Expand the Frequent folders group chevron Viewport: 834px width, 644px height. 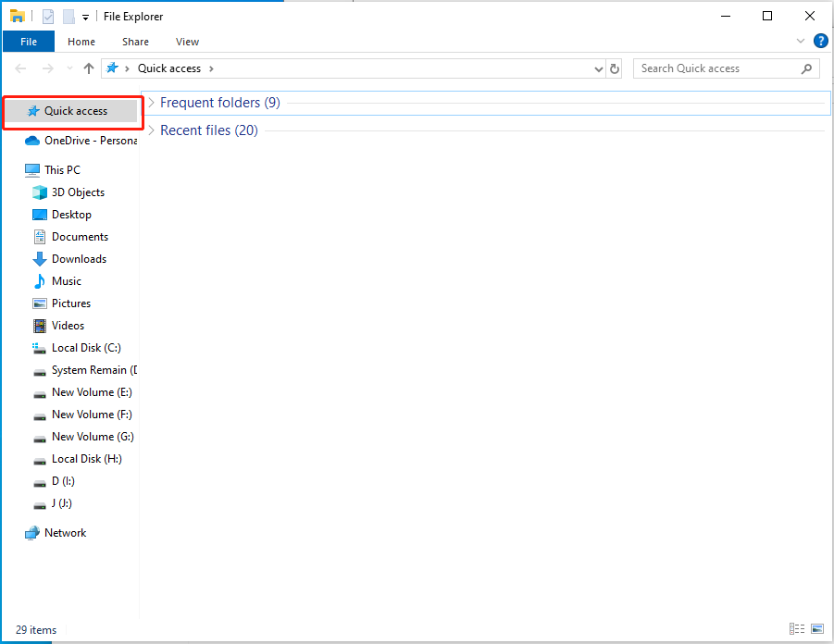(x=151, y=102)
